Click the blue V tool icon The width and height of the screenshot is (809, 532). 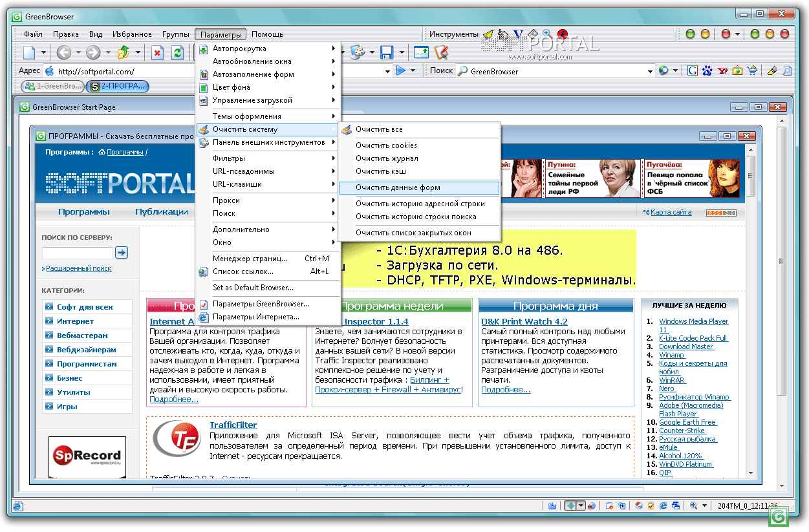click(x=518, y=34)
